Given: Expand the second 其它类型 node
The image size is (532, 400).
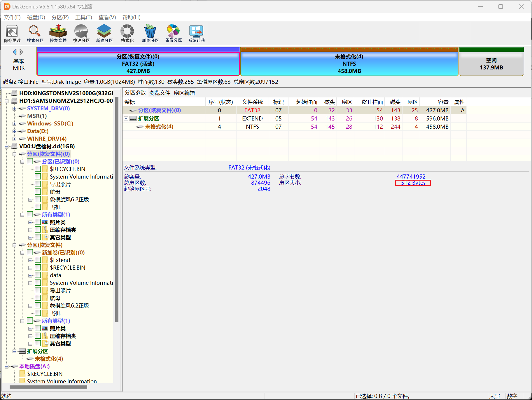Looking at the screenshot, I should click(30, 344).
